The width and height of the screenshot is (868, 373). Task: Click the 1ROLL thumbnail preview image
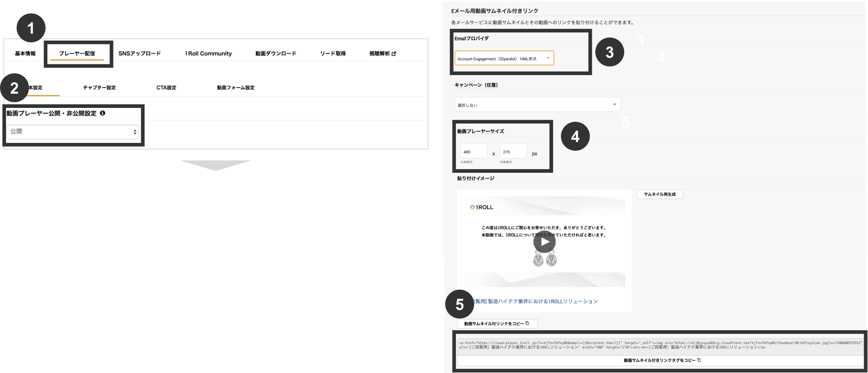[x=544, y=242]
